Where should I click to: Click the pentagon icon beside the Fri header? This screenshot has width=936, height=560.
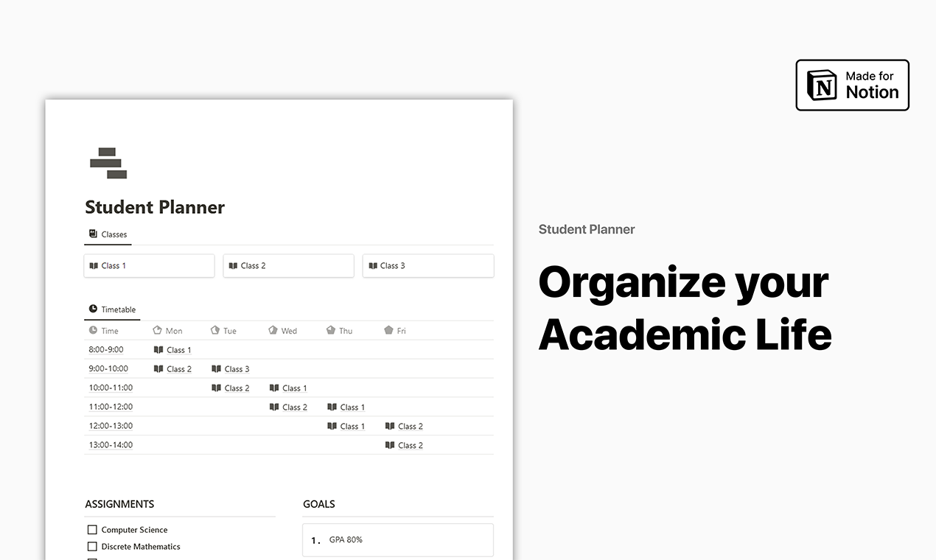pyautogui.click(x=389, y=330)
